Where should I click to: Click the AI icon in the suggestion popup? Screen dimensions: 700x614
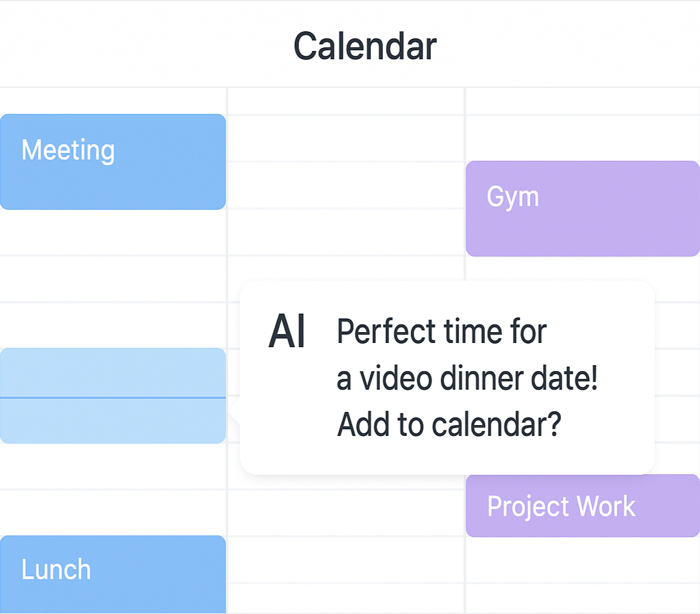(x=286, y=331)
